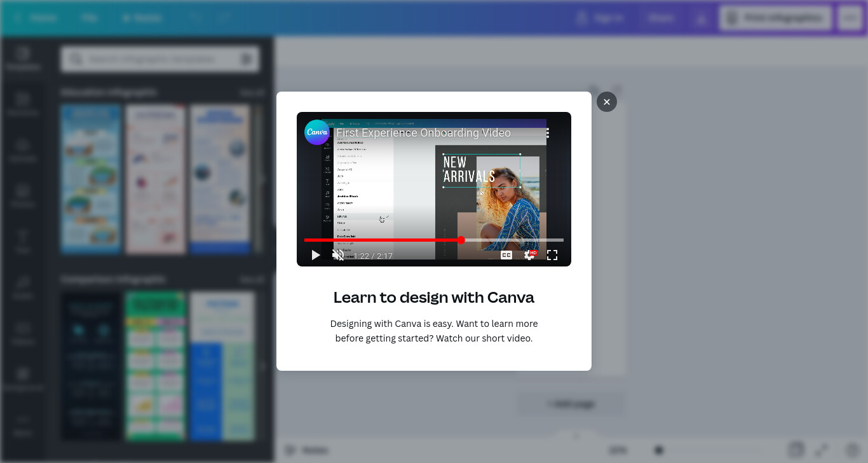Play the onboarding video
This screenshot has width=868, height=463.
point(315,255)
